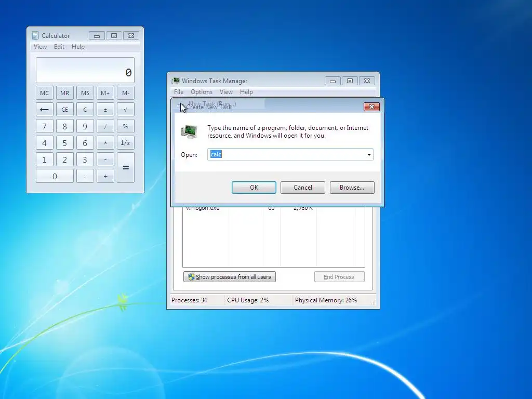Click the End Process button
Screen dimensions: 532x399
pyautogui.click(x=339, y=277)
